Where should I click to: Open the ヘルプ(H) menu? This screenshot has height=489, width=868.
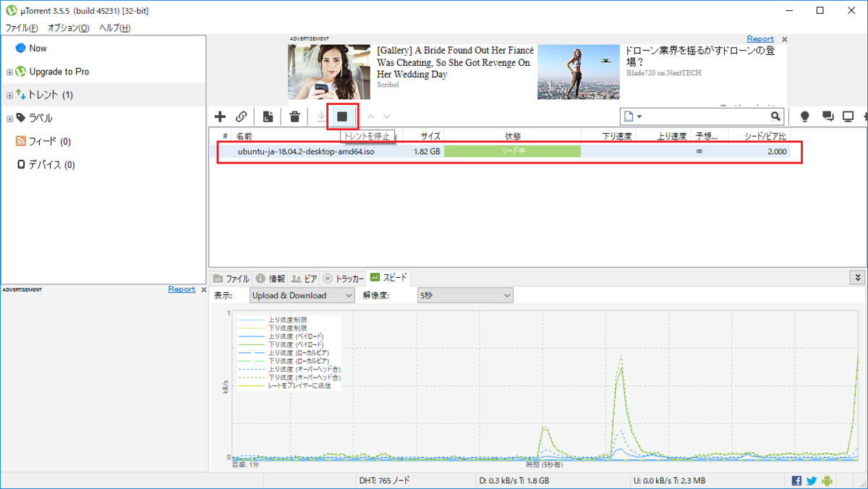[x=115, y=27]
